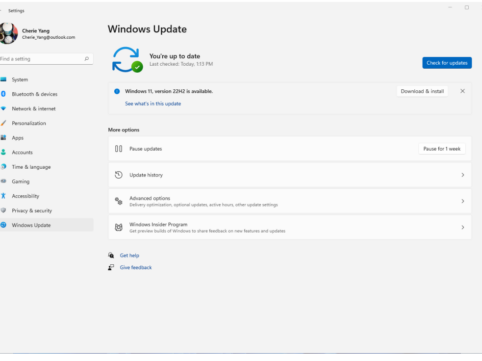
Task: Click the You're up to date text
Action: click(x=175, y=56)
